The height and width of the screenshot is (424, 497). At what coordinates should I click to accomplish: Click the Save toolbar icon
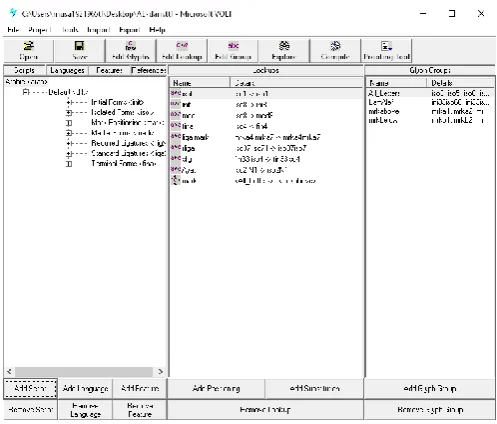80,50
